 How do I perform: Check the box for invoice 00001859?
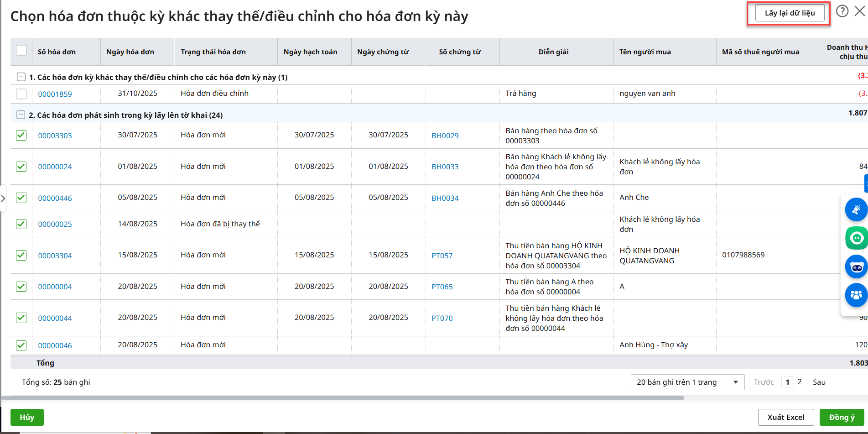point(21,94)
